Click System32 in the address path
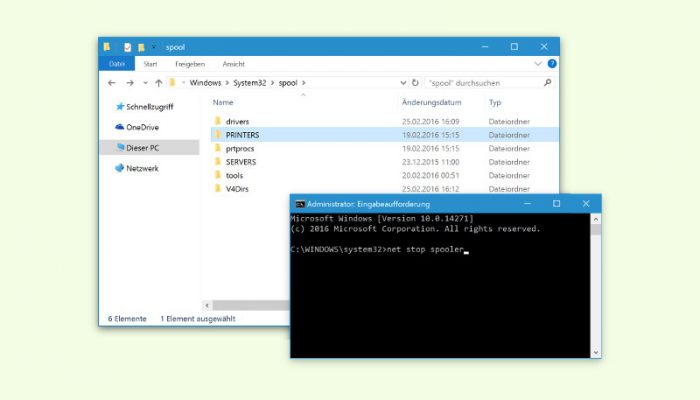Screen dimensions: 700x400 point(250,83)
